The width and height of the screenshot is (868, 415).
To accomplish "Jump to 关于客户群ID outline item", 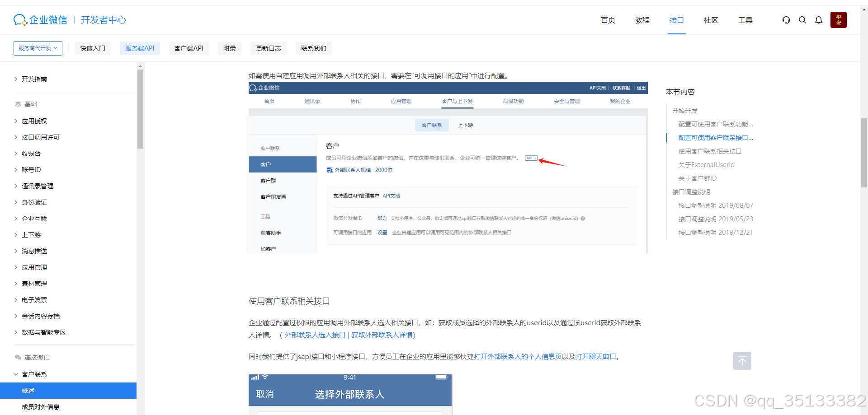I will coord(698,178).
